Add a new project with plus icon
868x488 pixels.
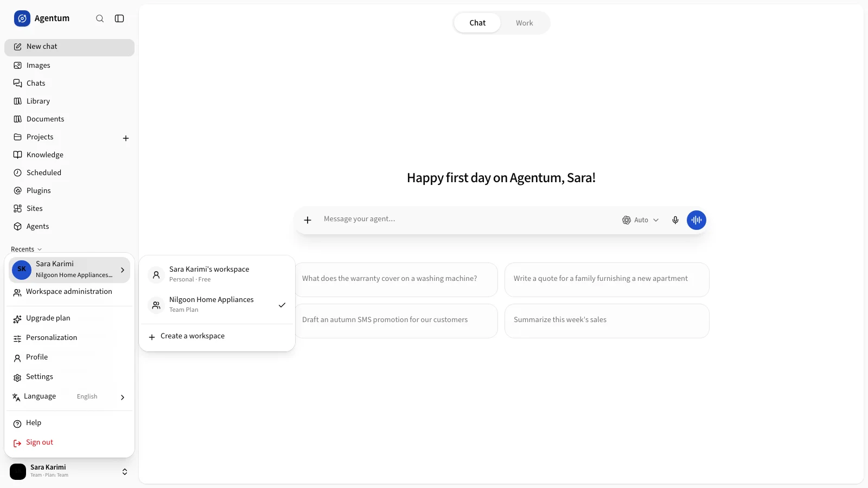126,138
